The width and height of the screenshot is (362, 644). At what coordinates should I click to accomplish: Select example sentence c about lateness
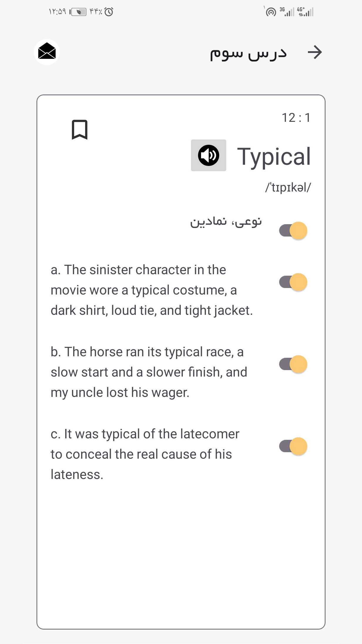click(x=145, y=454)
